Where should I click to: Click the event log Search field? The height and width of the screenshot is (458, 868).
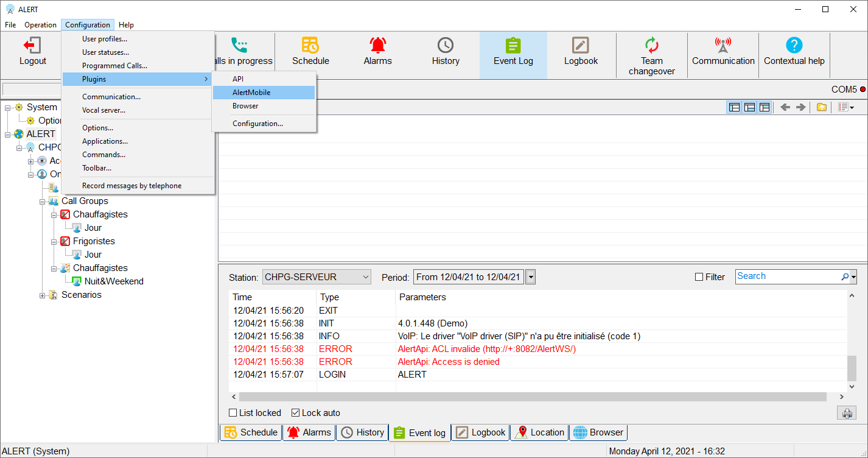point(788,277)
